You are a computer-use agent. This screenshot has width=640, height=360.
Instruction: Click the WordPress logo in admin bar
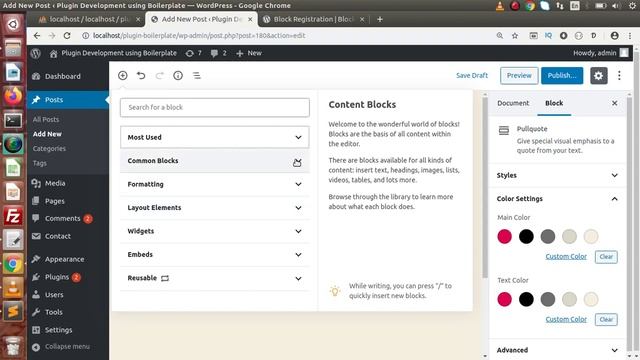tap(36, 53)
